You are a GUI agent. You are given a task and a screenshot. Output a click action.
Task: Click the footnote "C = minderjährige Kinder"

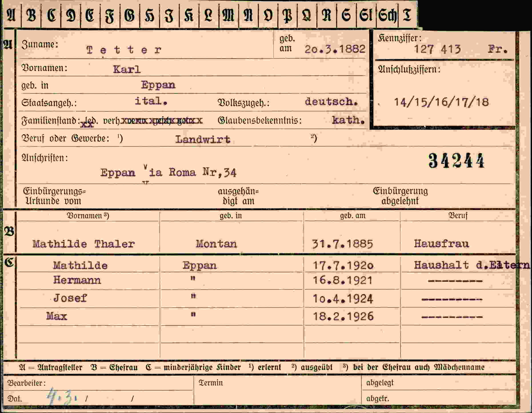pos(193,367)
